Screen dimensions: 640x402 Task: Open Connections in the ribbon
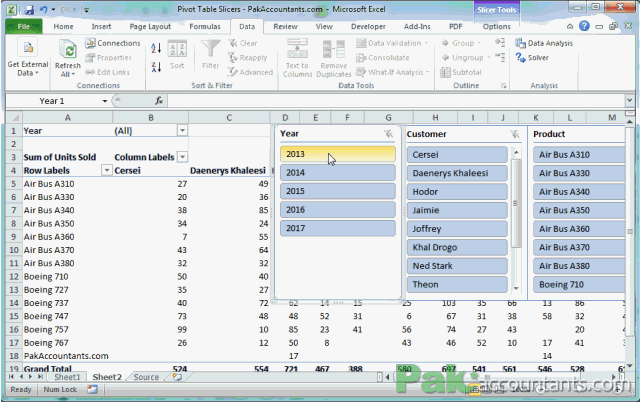pos(113,43)
